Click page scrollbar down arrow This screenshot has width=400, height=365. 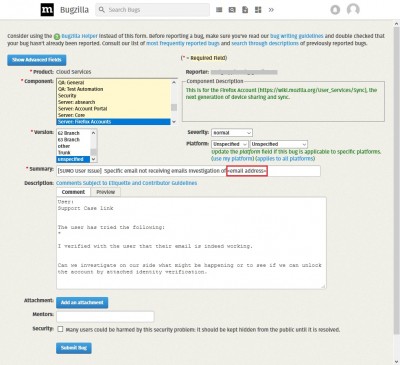396,361
